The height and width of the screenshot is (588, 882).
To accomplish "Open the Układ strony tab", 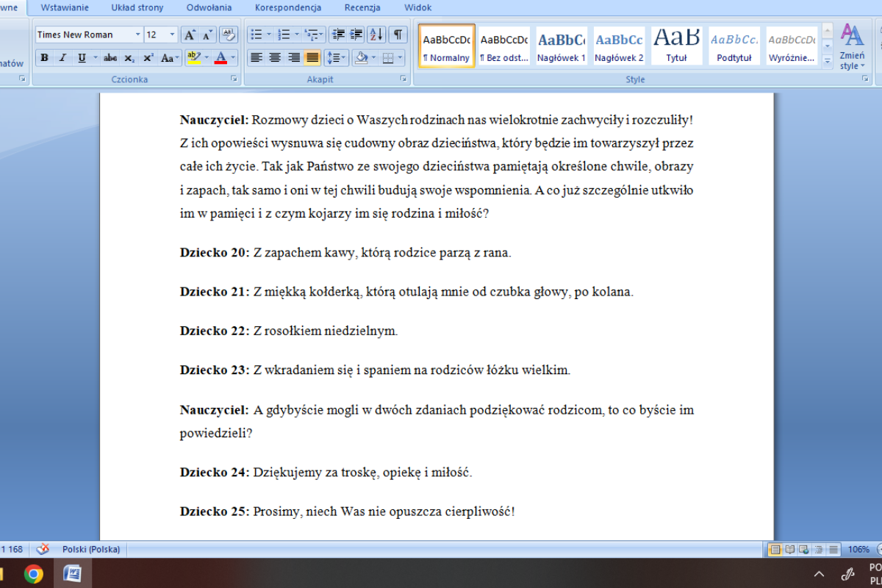I will [x=137, y=7].
